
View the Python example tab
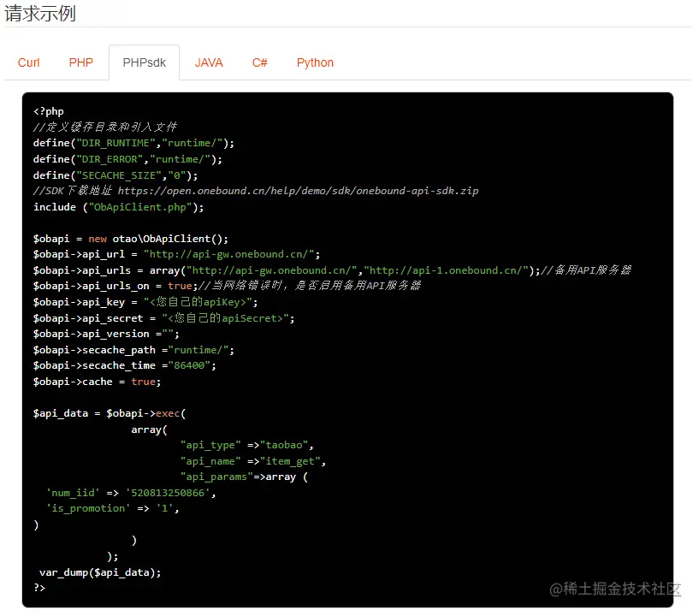click(315, 62)
